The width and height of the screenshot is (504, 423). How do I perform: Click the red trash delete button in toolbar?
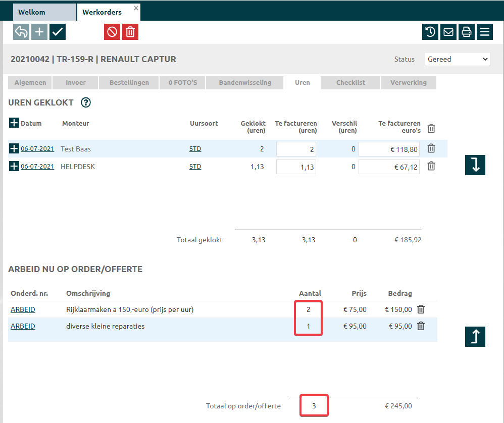(x=130, y=32)
